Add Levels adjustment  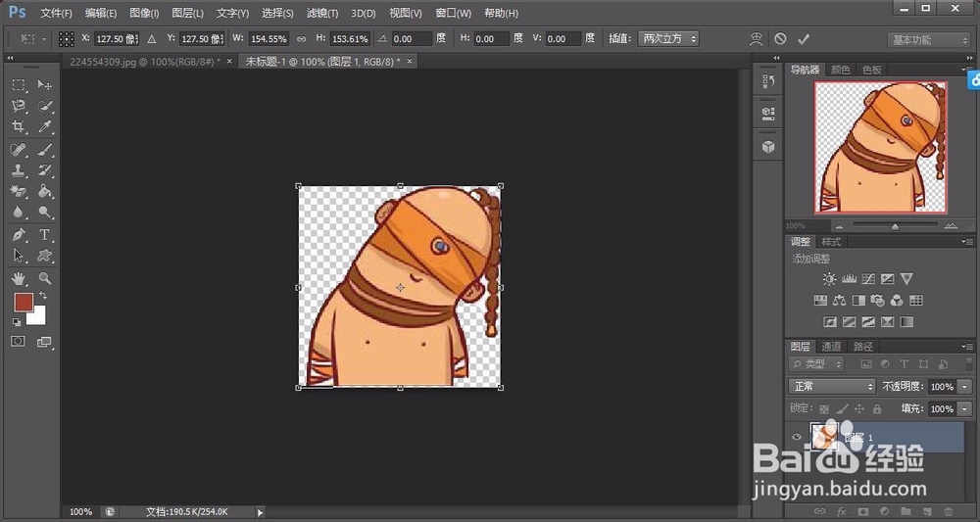849,279
